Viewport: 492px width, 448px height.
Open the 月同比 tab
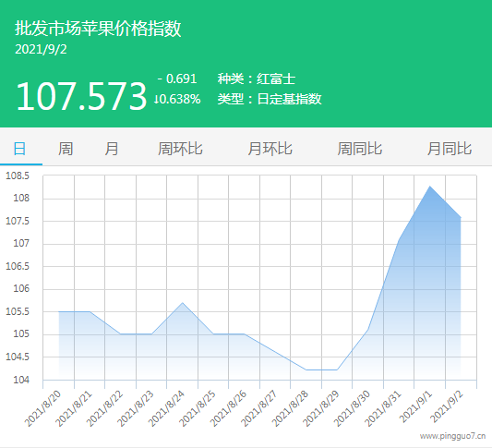pyautogui.click(x=450, y=149)
